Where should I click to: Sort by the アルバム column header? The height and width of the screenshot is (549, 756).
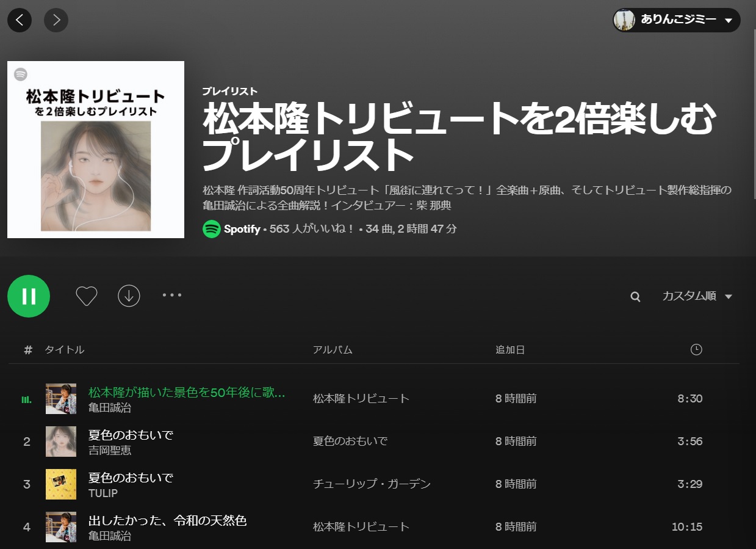[x=333, y=350]
